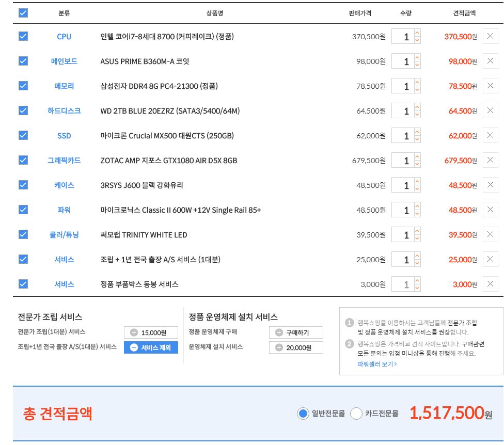The width and height of the screenshot is (504, 445).
Task: Click the total 1,517,500원 amount
Action: [x=451, y=413]
